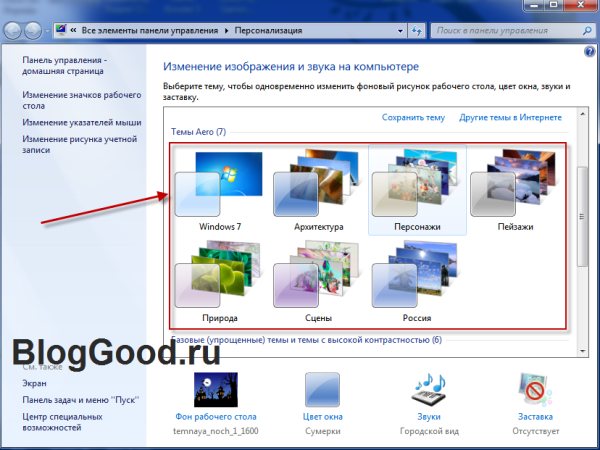Click the Звуки link
The width and height of the screenshot is (600, 450).
(429, 417)
